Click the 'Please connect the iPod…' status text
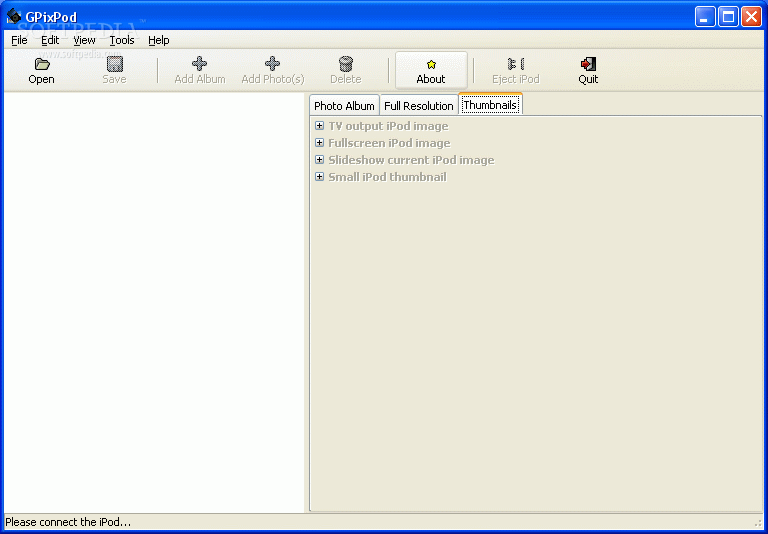768x534 pixels. point(68,522)
